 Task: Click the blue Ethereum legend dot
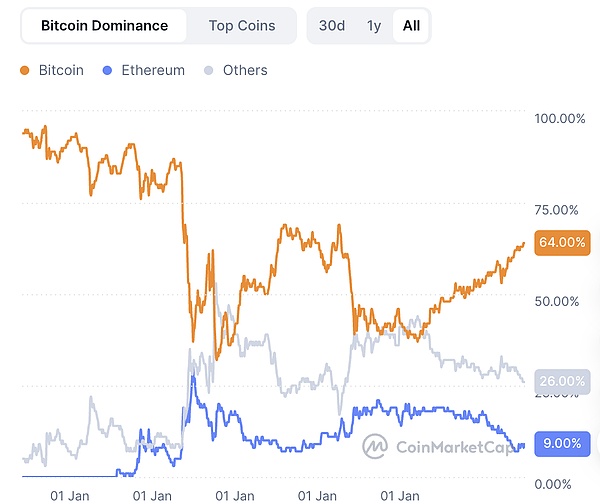(x=108, y=71)
